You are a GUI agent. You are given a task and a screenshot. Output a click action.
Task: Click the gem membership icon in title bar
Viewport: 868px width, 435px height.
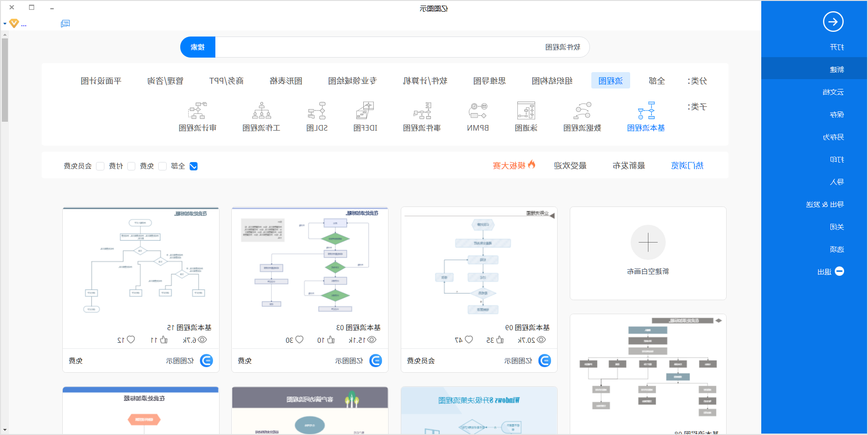[14, 23]
